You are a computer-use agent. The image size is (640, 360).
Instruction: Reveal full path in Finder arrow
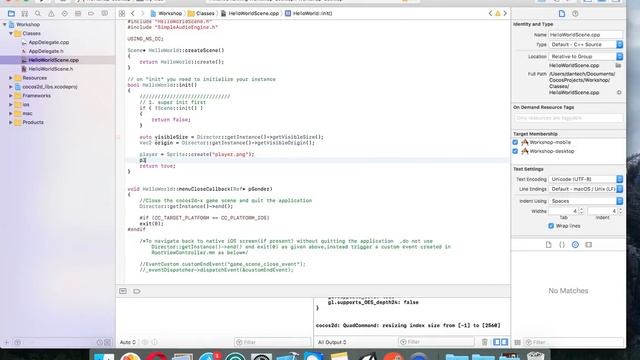[x=619, y=93]
